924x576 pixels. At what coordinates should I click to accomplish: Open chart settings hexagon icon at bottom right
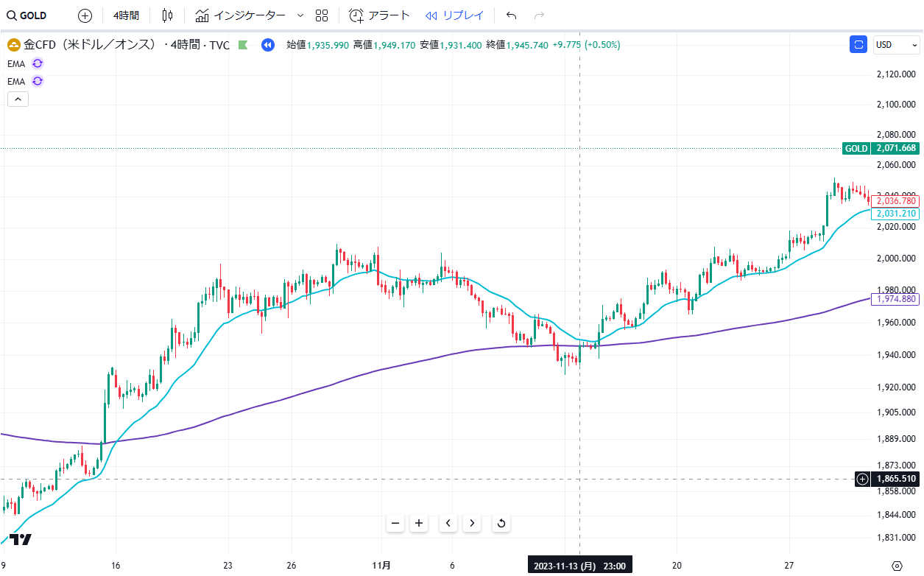point(897,566)
